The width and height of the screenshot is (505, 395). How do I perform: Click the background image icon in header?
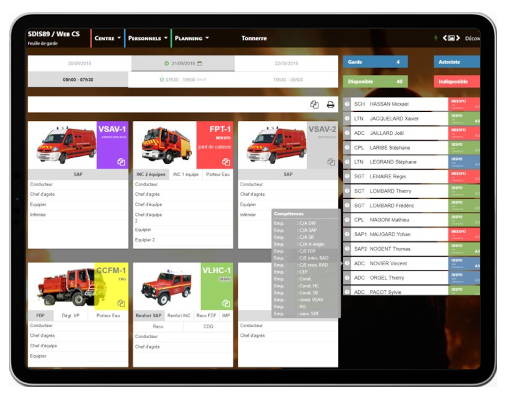(x=451, y=38)
